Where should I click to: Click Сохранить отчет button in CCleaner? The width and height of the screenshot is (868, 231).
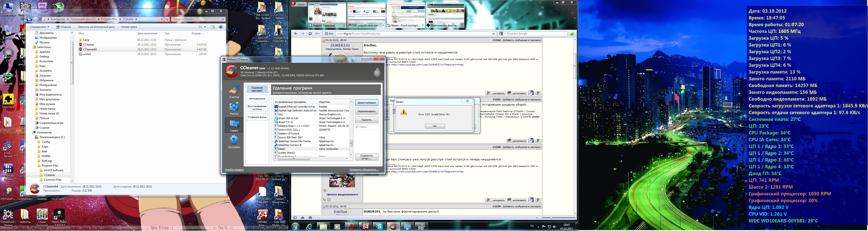click(367, 157)
